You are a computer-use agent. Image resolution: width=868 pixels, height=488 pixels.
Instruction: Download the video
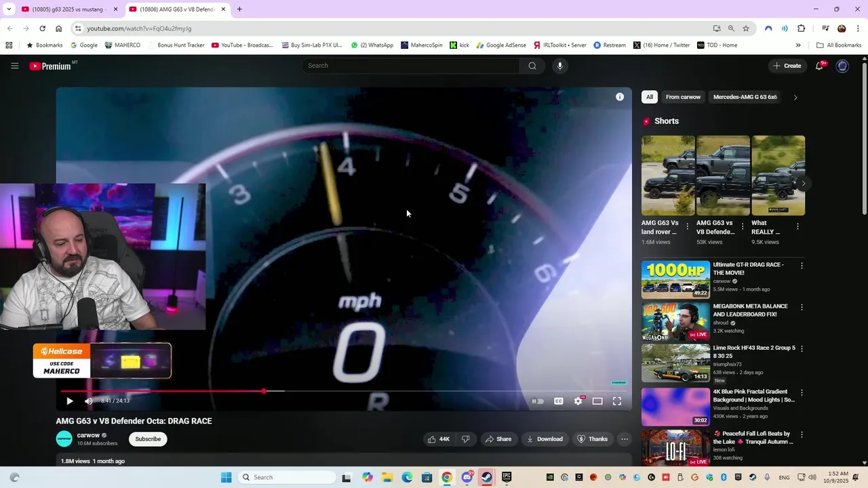coord(545,439)
